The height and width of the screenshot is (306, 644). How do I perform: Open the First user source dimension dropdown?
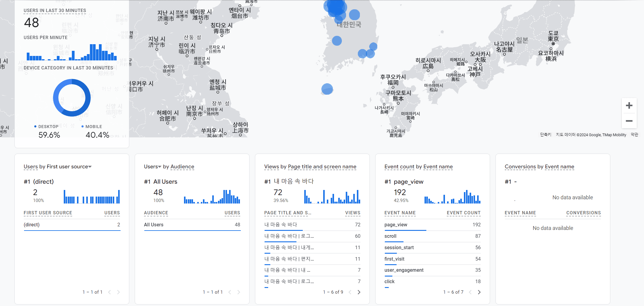click(x=90, y=167)
